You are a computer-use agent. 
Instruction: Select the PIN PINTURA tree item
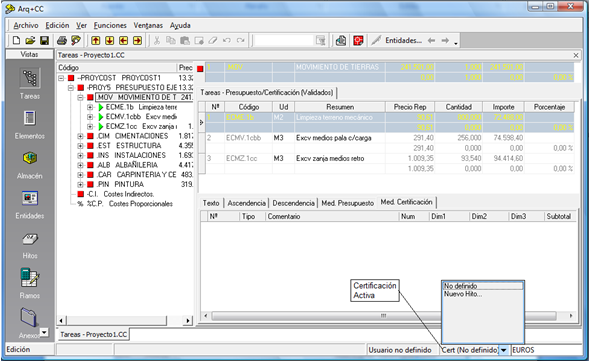120,184
